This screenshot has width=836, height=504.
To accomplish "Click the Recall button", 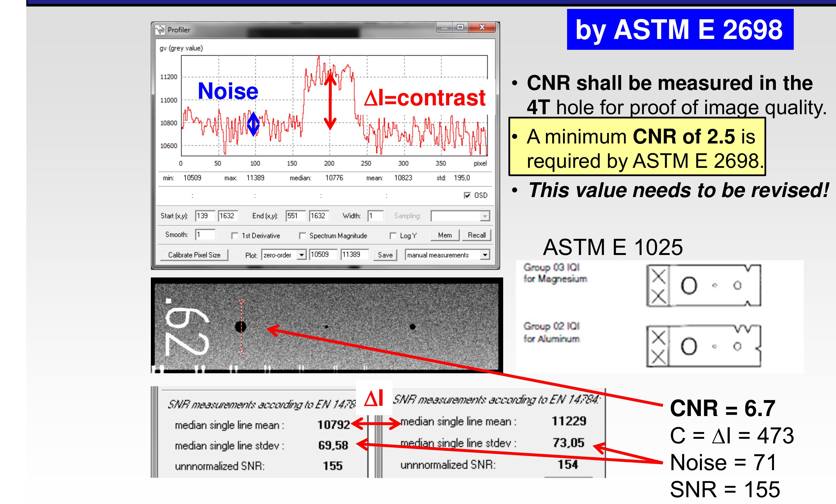I will click(x=477, y=235).
